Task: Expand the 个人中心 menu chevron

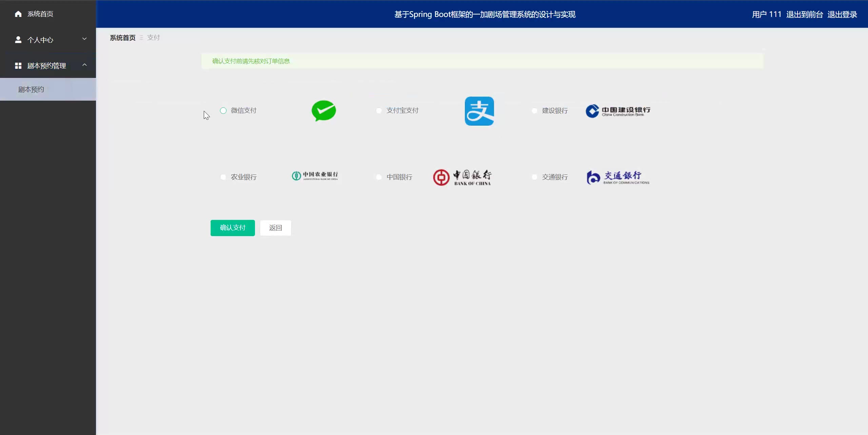Action: (84, 39)
